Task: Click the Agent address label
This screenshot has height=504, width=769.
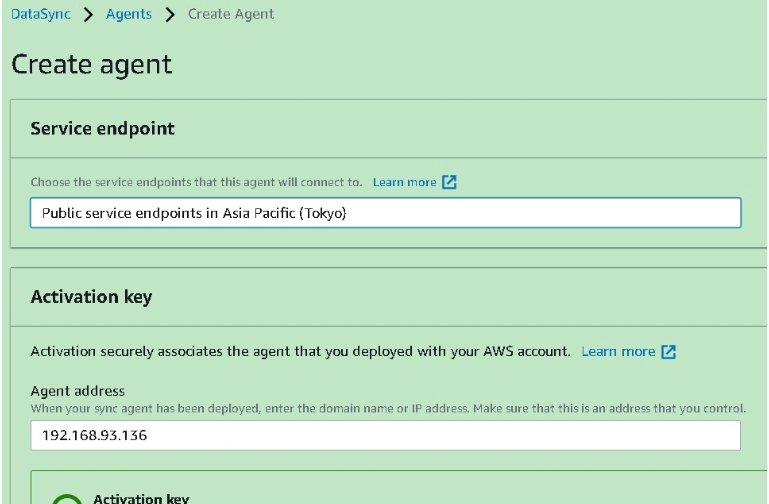Action: click(x=77, y=391)
